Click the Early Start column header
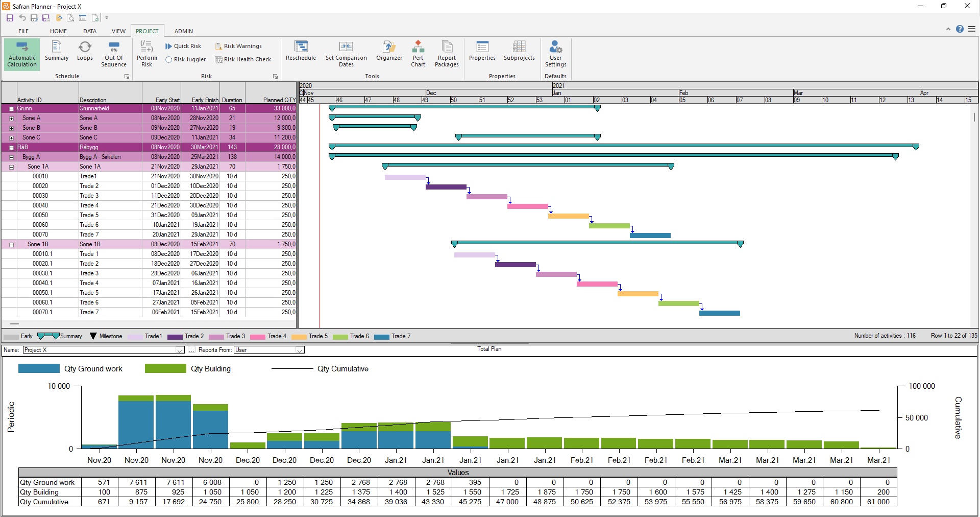The width and height of the screenshot is (980, 517). 161,92
